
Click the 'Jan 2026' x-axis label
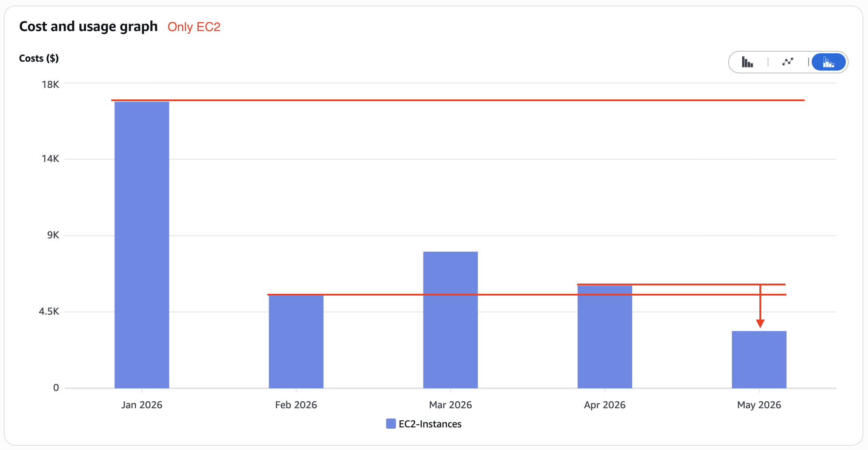point(142,405)
